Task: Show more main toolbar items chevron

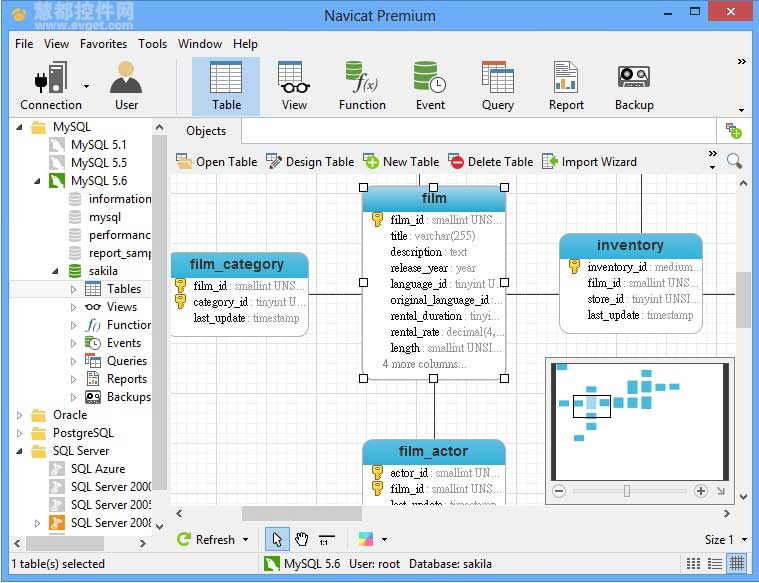Action: click(741, 61)
